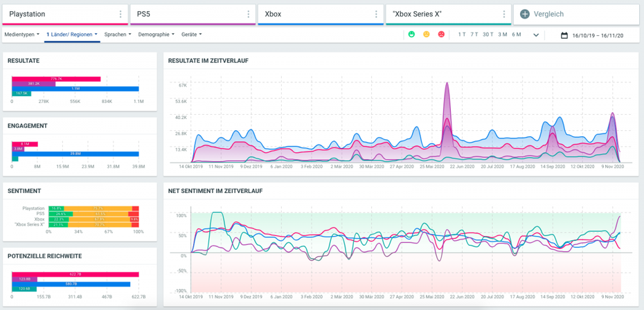The width and height of the screenshot is (644, 310).
Task: Click the blue 580.7B Reichweite bar
Action: click(x=71, y=284)
